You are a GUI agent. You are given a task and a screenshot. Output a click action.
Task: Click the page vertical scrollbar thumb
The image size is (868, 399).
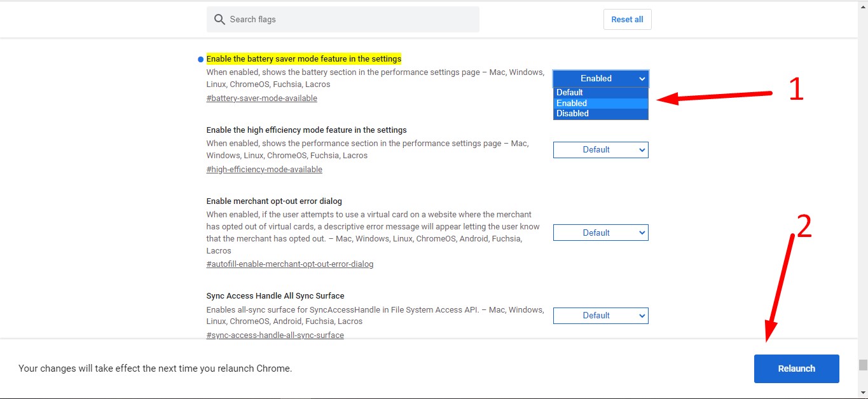pos(863,365)
